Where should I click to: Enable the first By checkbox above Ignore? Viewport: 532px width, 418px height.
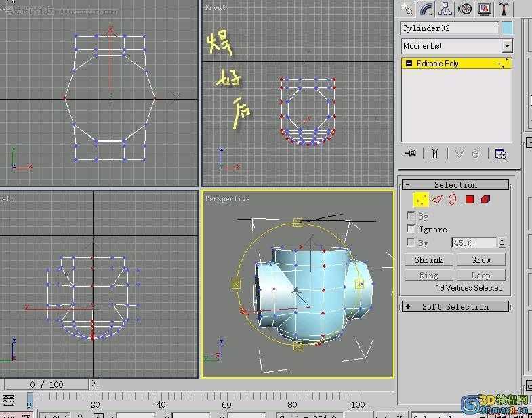(x=411, y=216)
